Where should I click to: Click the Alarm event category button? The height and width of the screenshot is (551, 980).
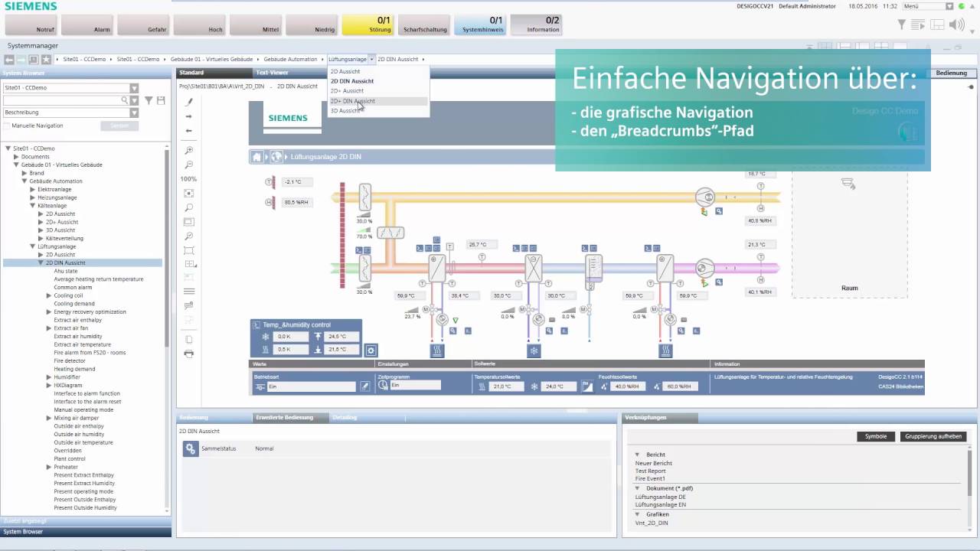coord(87,24)
